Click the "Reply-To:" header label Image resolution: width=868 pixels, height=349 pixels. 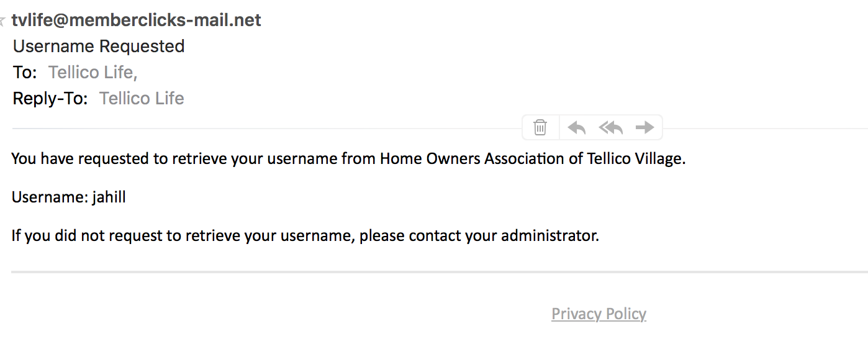tap(50, 99)
